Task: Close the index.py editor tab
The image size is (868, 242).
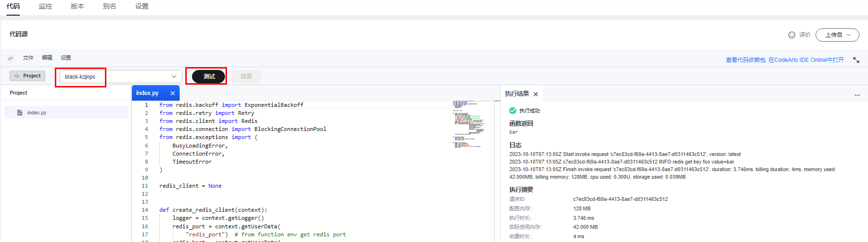Action: pos(173,93)
